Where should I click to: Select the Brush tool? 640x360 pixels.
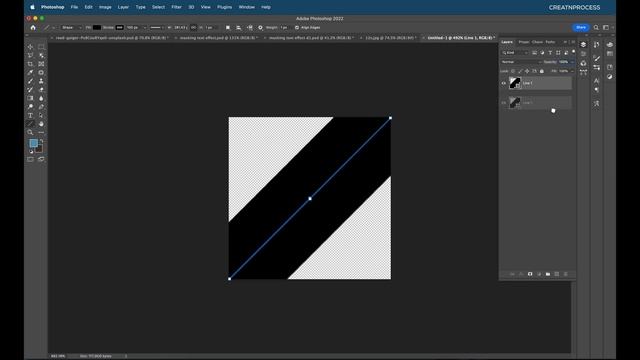[x=30, y=81]
